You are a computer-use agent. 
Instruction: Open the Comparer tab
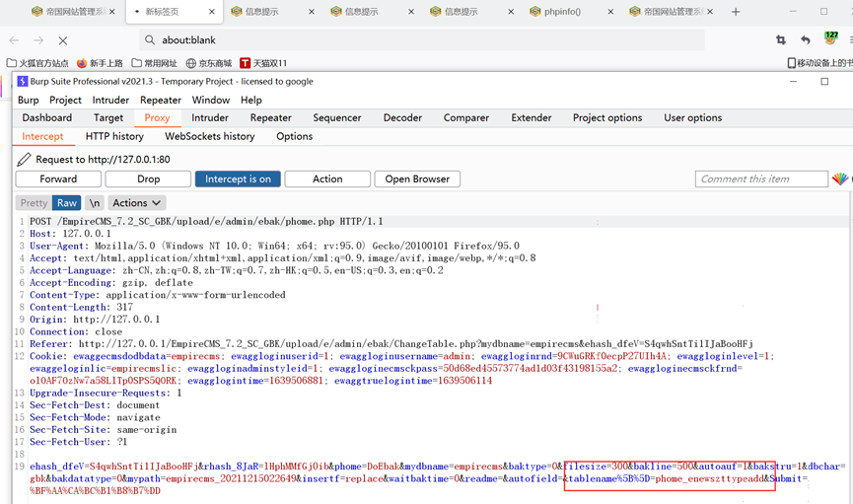[466, 117]
